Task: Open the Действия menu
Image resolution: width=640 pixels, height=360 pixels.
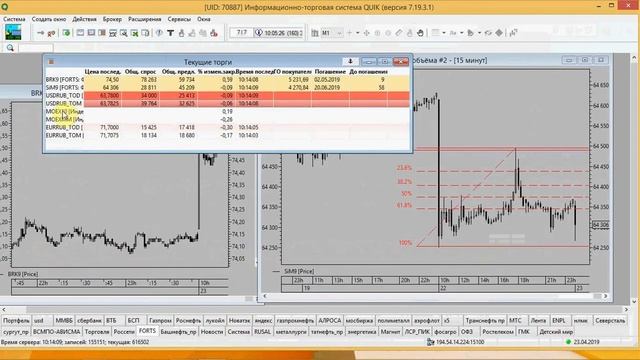Action: (84, 19)
